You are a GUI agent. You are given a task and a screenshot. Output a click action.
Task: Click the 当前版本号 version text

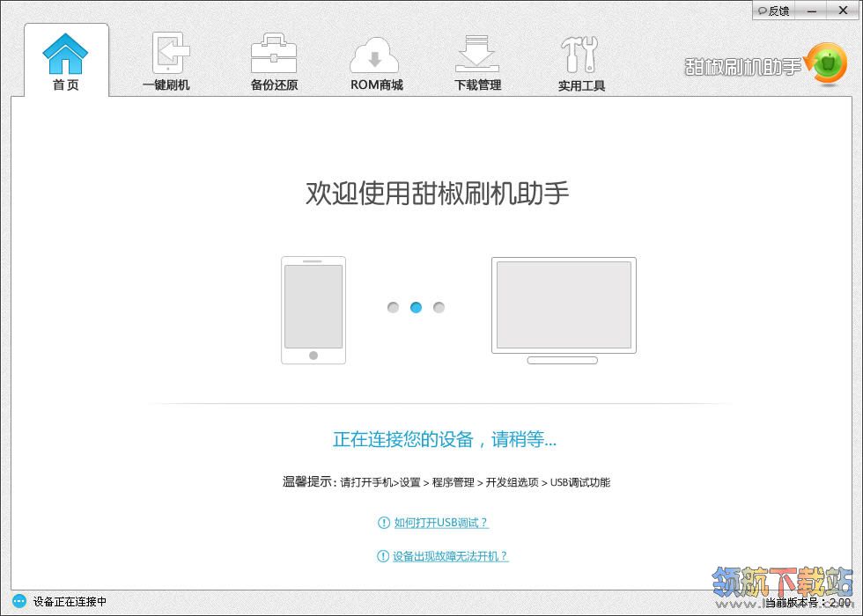click(808, 603)
